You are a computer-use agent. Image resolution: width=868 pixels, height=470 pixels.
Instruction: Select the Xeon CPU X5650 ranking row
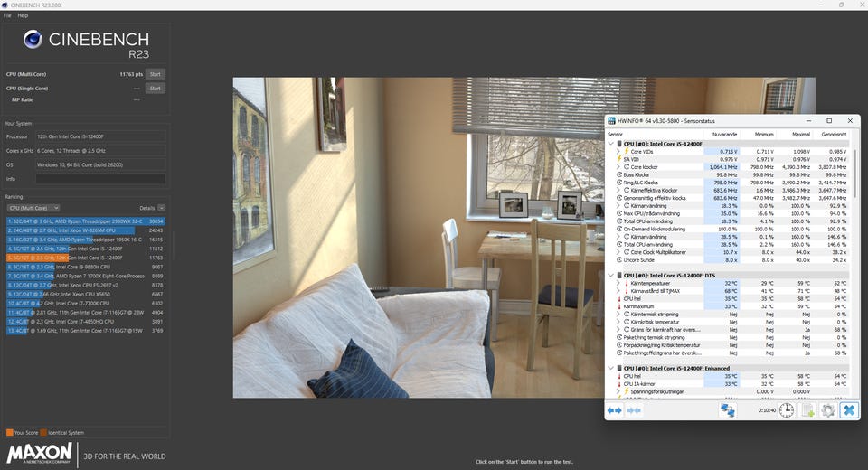85,295
